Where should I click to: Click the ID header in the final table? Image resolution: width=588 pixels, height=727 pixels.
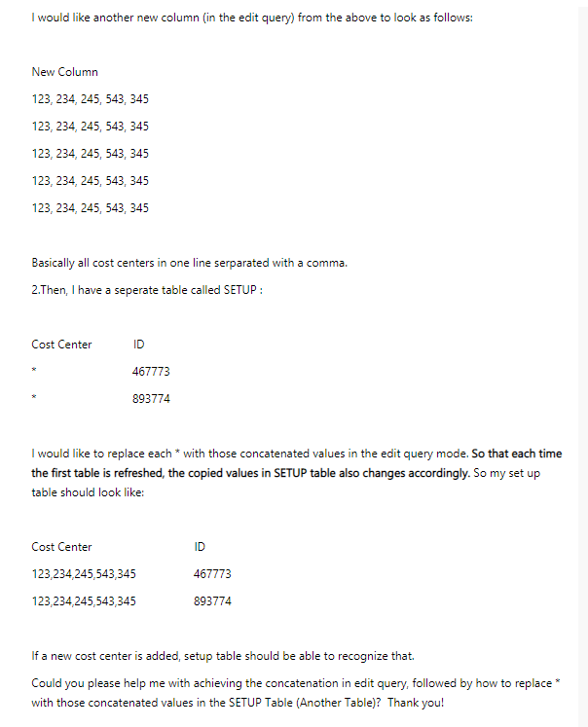[200, 547]
